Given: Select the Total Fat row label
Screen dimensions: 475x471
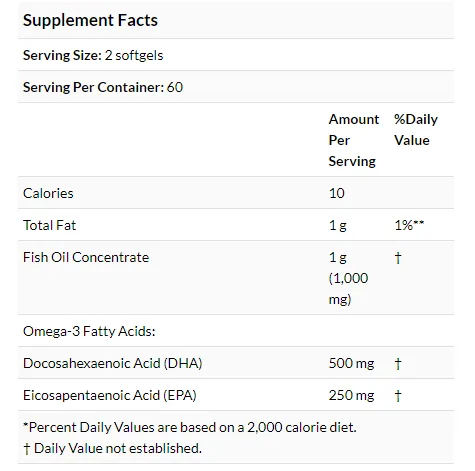Looking at the screenshot, I should (x=49, y=225).
